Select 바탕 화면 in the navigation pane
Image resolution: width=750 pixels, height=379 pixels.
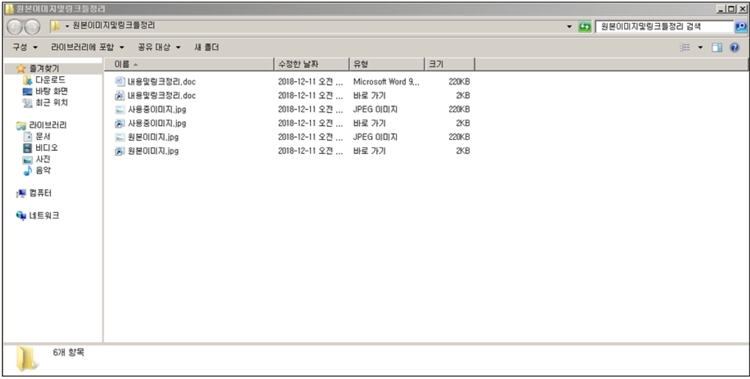tap(52, 91)
